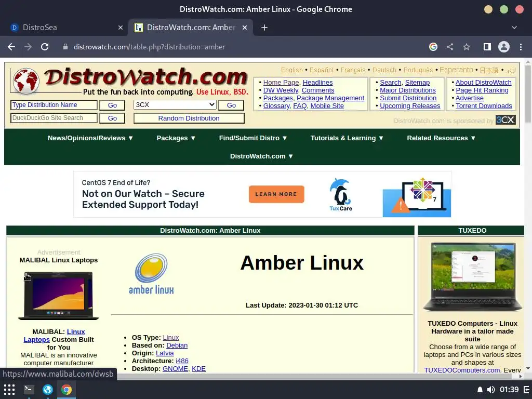The image size is (532, 399).
Task: Open the Home Page link
Action: [281, 83]
